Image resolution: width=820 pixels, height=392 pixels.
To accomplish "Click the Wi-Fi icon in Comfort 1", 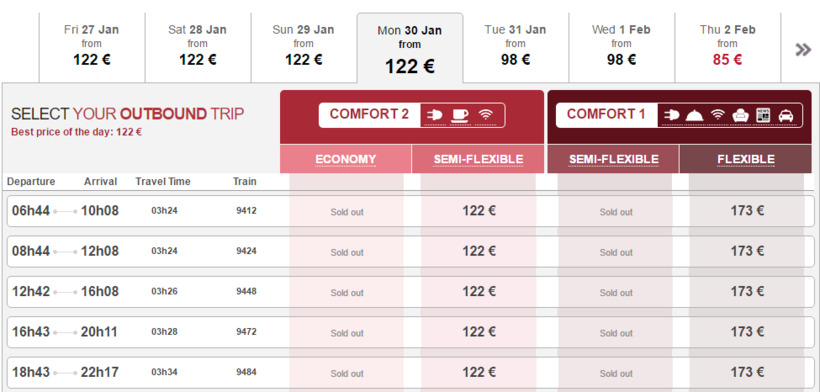I will click(x=718, y=116).
